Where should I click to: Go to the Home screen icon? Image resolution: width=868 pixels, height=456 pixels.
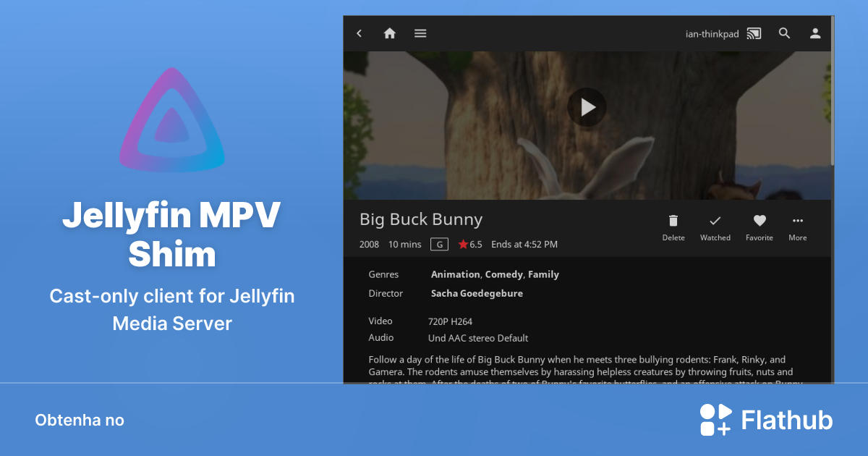[x=390, y=33]
